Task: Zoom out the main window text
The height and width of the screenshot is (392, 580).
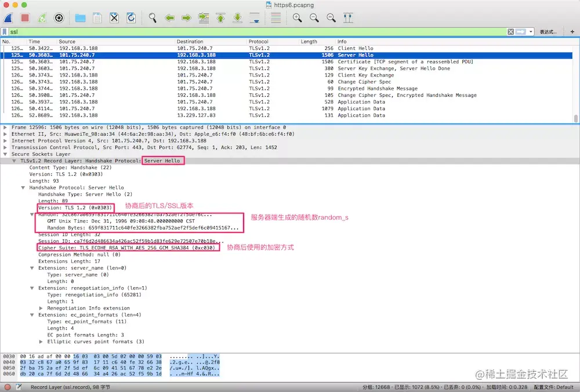Action: click(314, 18)
